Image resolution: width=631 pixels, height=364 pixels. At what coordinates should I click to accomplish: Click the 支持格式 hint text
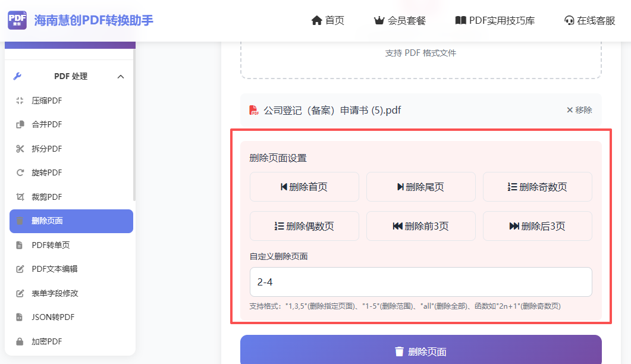tap(405, 306)
